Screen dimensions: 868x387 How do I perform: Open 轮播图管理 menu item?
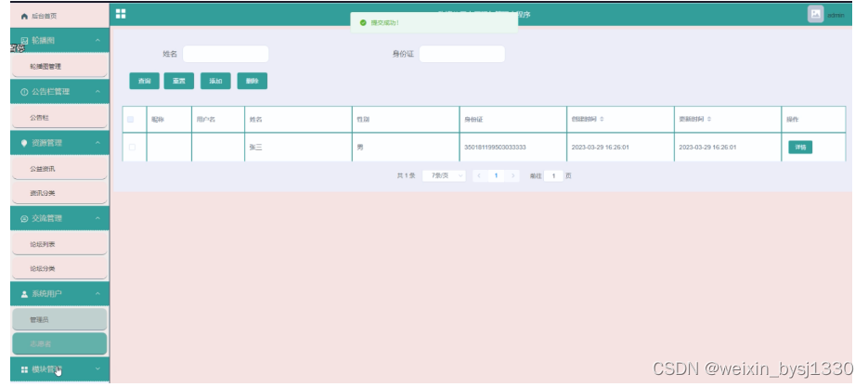tap(59, 67)
